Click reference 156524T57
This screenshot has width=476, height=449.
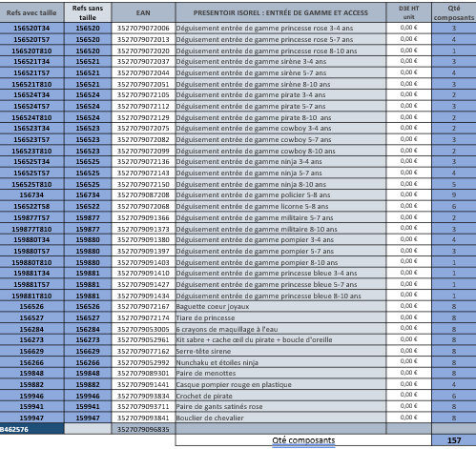pos(31,106)
